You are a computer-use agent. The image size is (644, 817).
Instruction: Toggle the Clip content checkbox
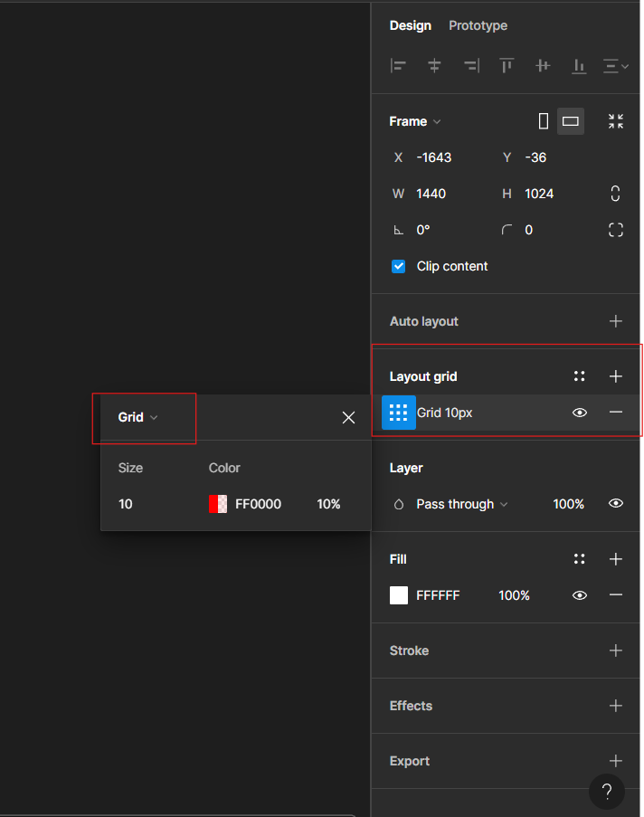[399, 266]
